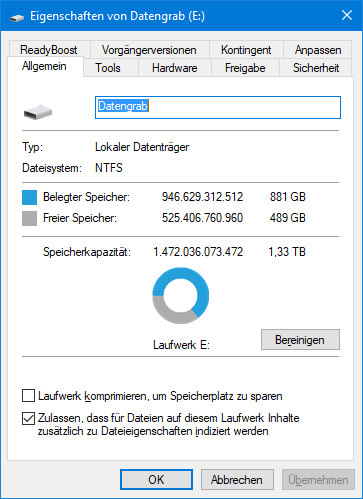Viewport: 363px width, 499px height.
Task: Enable Laufwerk komprimieren checkbox
Action: tap(28, 396)
